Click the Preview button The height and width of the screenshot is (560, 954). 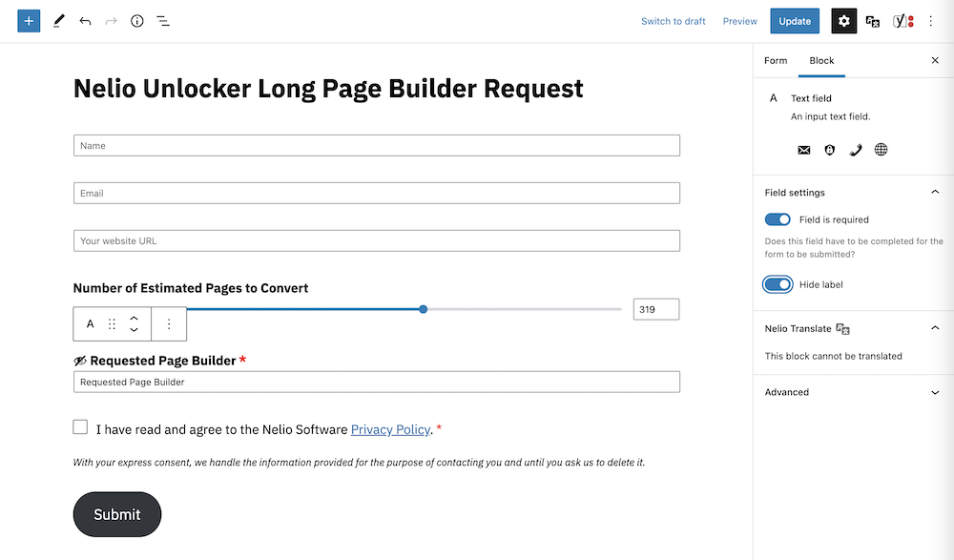coord(740,21)
